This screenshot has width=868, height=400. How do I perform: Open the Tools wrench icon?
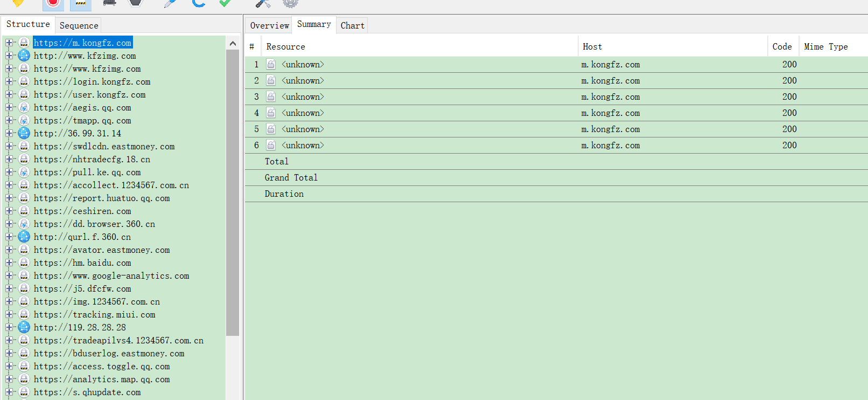point(263,3)
